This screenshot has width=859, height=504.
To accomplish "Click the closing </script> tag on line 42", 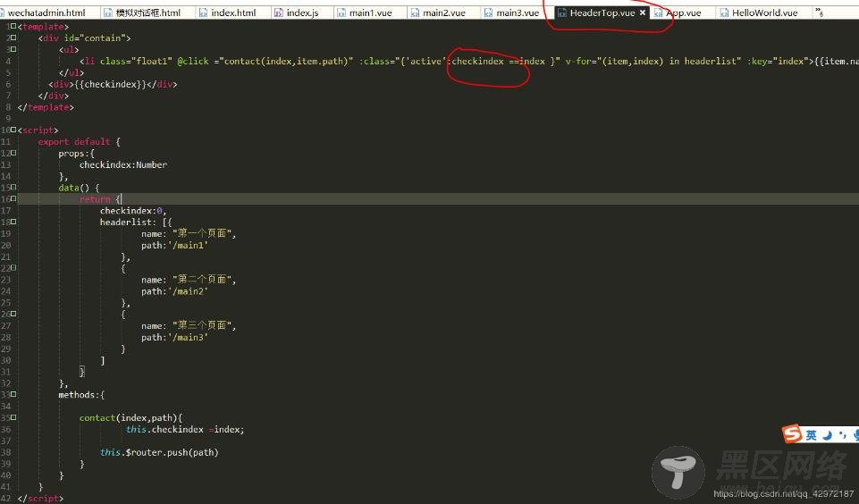I will pos(40,499).
